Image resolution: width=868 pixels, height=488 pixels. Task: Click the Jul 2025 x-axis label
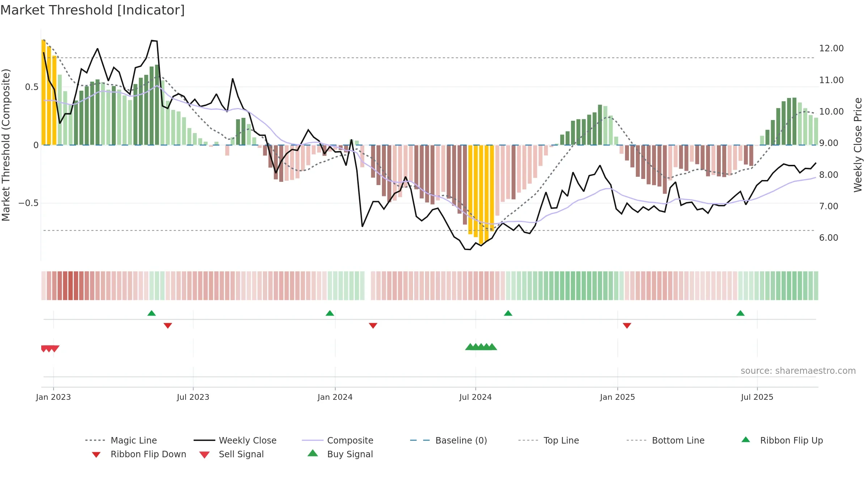coord(757,397)
